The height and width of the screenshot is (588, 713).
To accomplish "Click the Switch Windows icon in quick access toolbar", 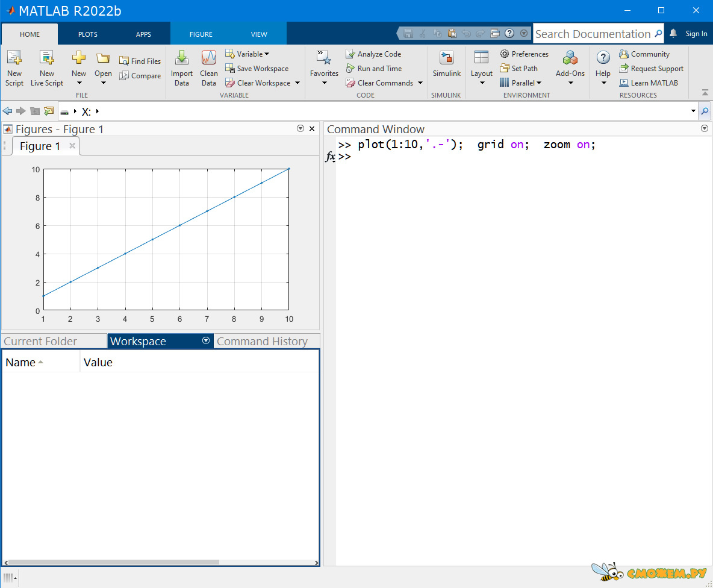I will point(495,33).
